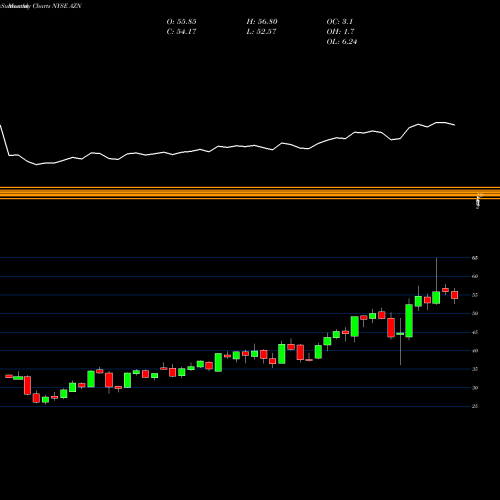Click the 65 price axis label
The image size is (500, 500).
point(475,258)
